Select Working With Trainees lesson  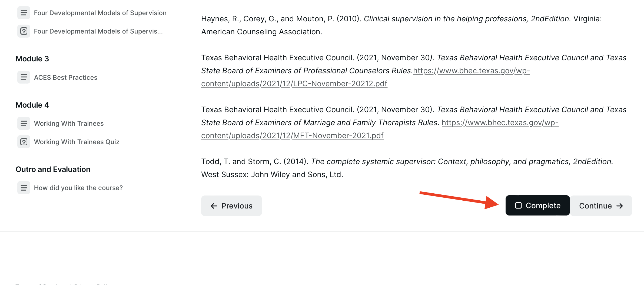click(69, 124)
